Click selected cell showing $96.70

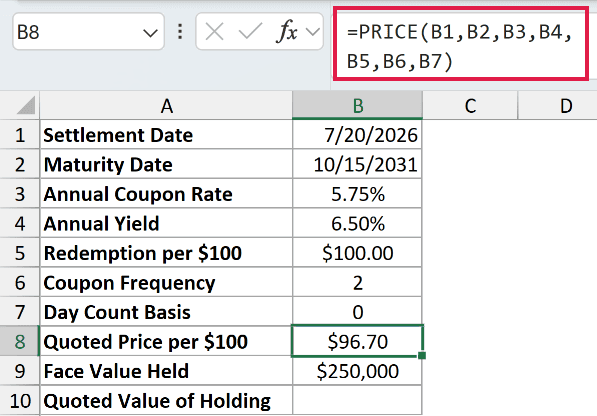(358, 341)
